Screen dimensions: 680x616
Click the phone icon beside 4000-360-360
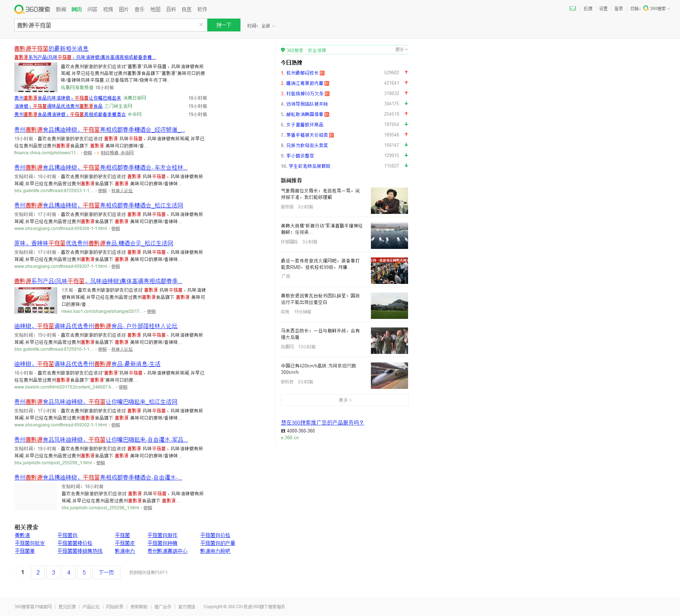tap(283, 431)
